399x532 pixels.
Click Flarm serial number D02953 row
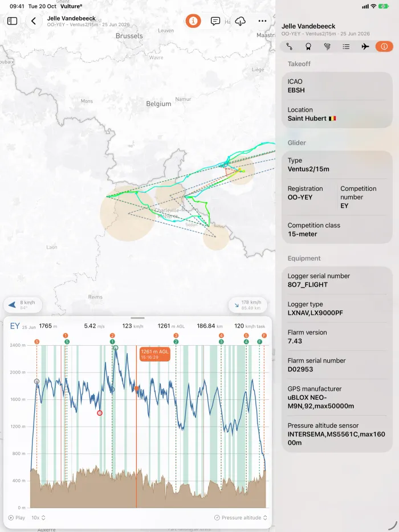[x=337, y=365]
